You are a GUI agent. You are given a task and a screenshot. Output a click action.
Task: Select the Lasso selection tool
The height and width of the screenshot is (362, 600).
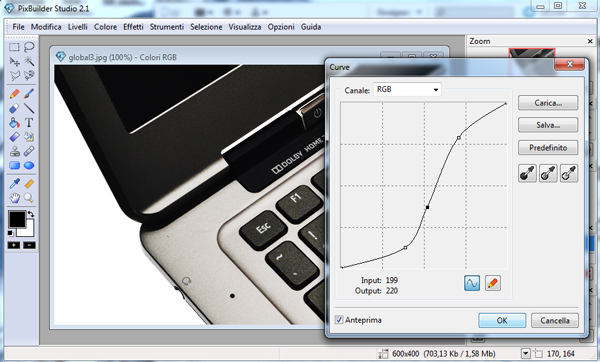coord(29,47)
